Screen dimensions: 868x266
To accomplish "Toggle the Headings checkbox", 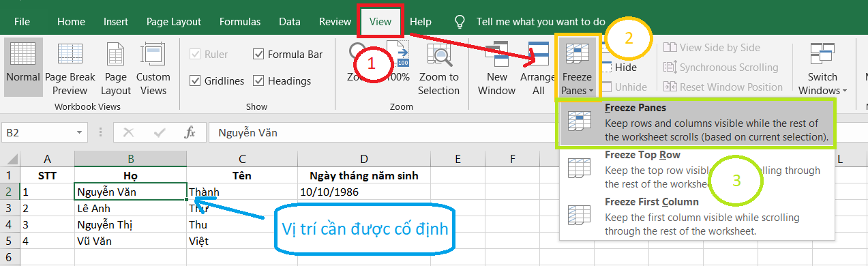I will [x=282, y=80].
